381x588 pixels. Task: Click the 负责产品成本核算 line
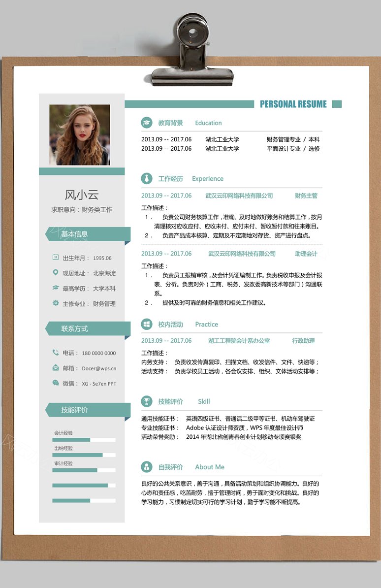[x=236, y=236]
